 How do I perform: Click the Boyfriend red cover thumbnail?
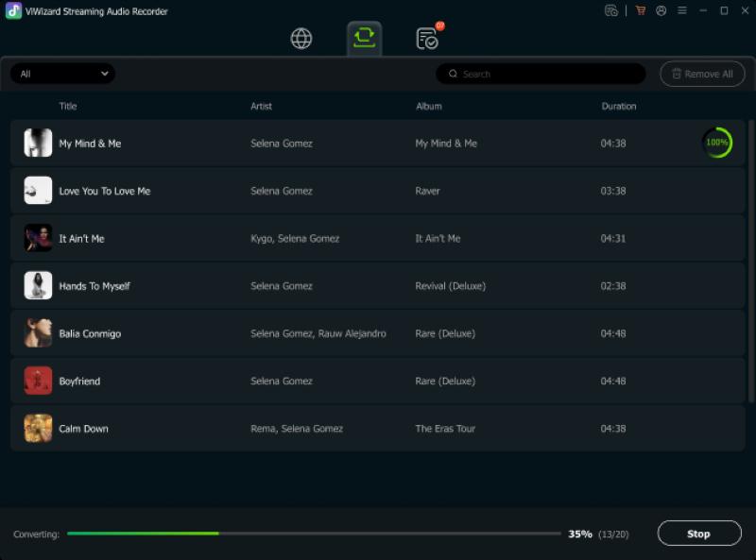click(38, 381)
